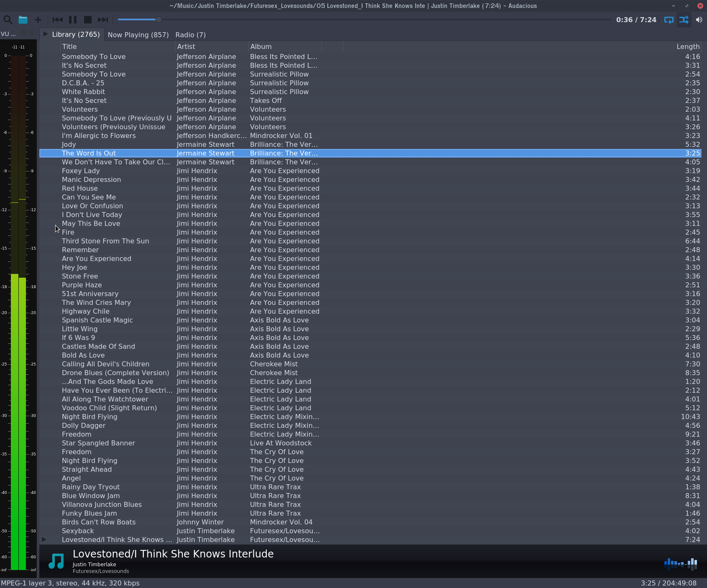Select All Along The Watchtower
This screenshot has height=588, width=707.
(x=370, y=399)
